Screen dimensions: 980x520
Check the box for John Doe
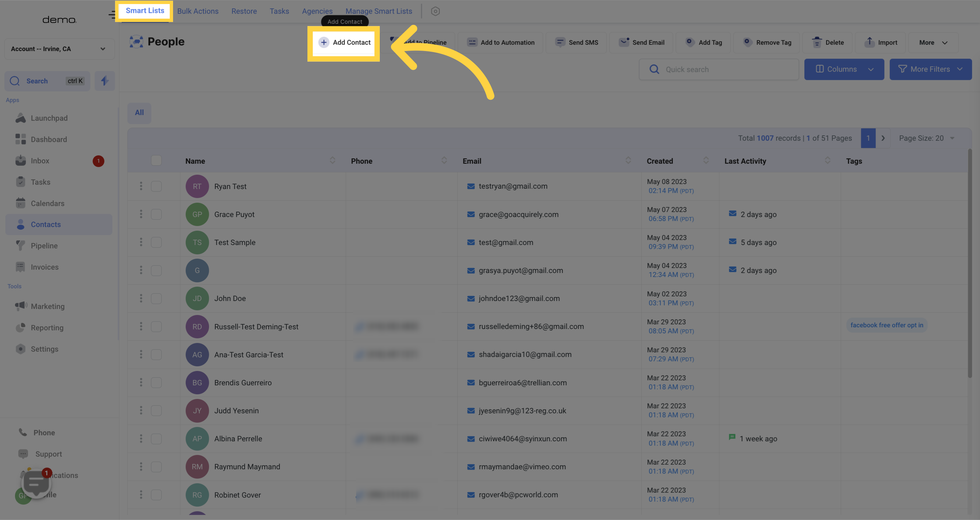156,298
